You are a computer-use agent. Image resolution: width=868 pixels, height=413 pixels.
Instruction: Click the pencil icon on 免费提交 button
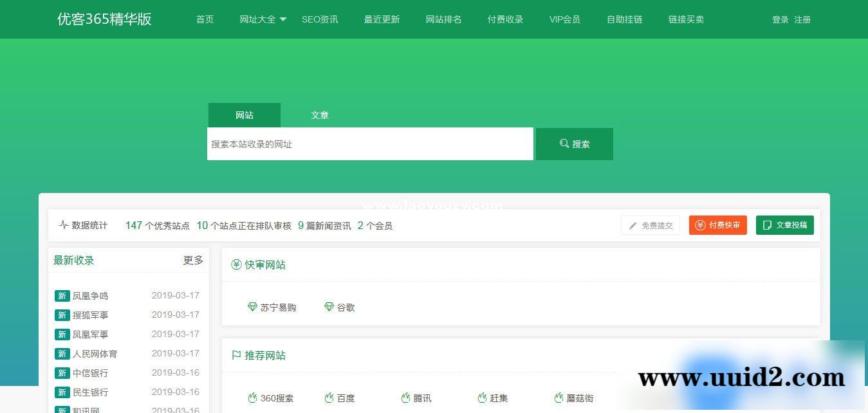point(631,225)
